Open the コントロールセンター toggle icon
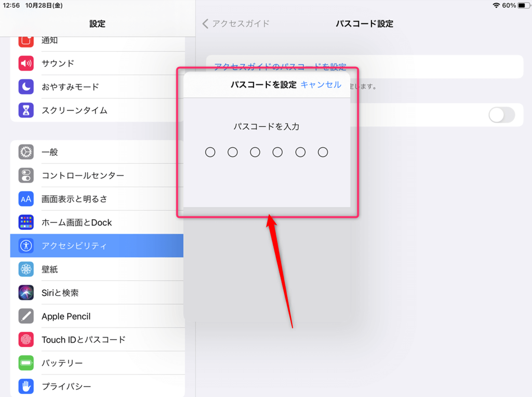532x397 pixels. click(x=26, y=175)
